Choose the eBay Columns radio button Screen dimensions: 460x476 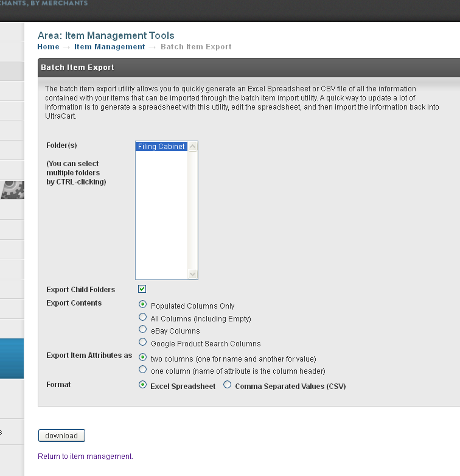[142, 329]
